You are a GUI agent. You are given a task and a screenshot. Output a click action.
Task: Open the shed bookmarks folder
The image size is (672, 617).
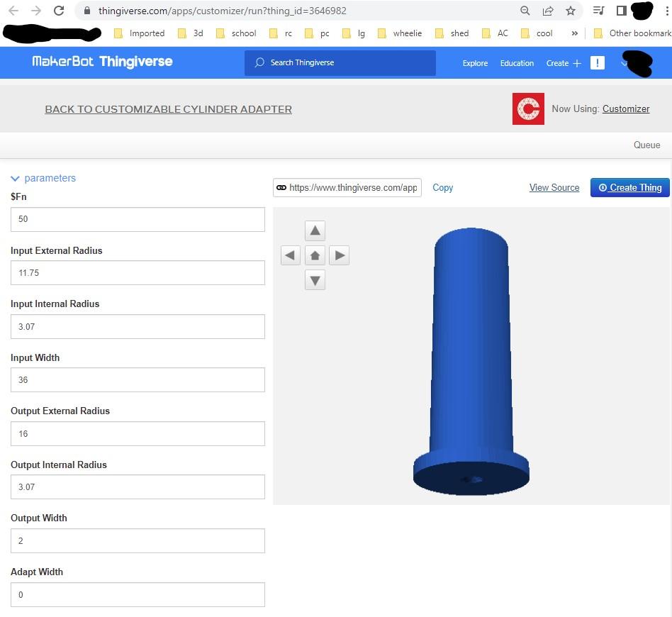[452, 33]
